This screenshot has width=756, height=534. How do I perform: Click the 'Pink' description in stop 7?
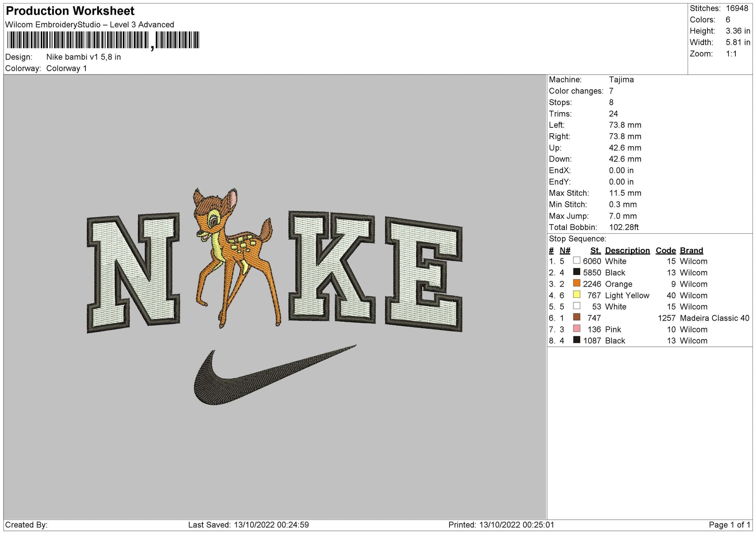[613, 329]
